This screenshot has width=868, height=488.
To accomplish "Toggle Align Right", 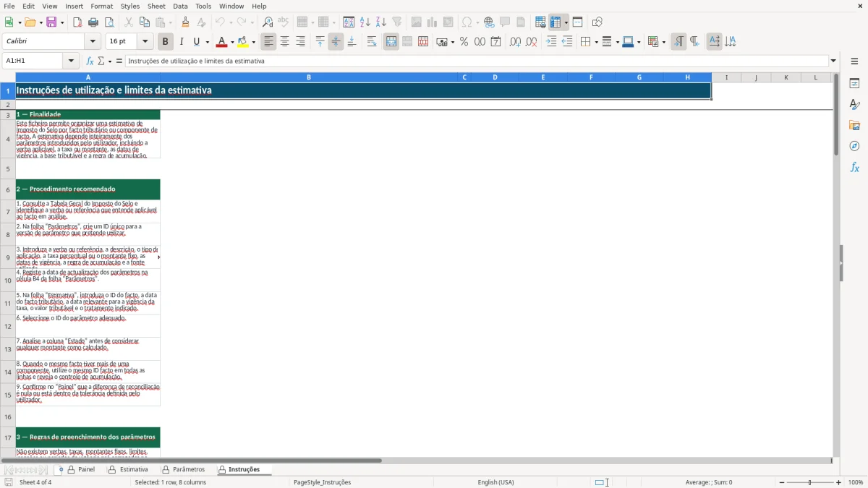I will click(300, 42).
